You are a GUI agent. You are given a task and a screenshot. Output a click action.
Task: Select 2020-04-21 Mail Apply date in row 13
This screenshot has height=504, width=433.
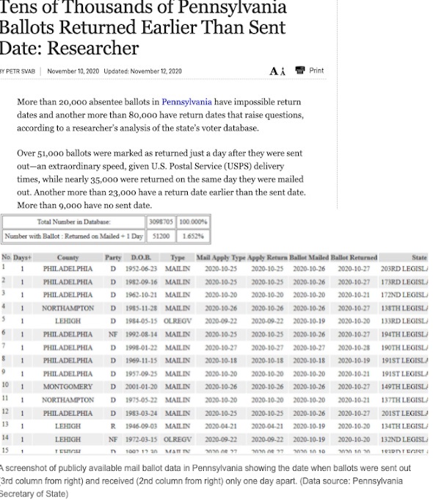pos(221,426)
